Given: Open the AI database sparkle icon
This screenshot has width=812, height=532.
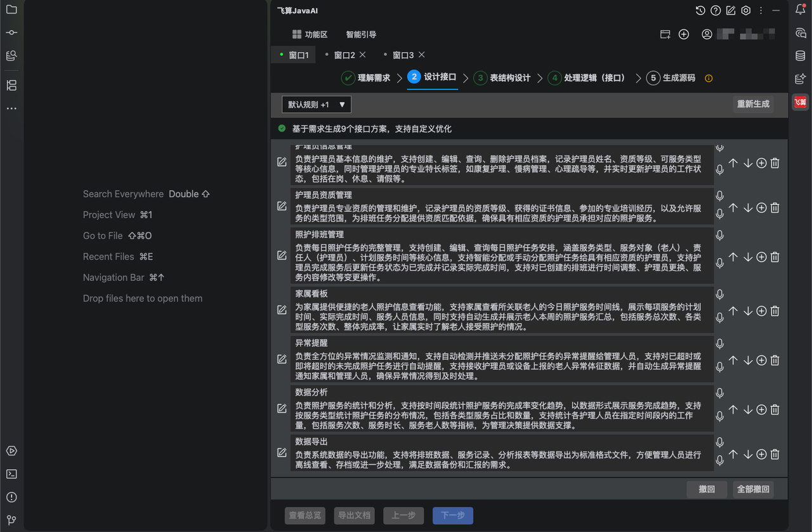Looking at the screenshot, I should (x=801, y=79).
